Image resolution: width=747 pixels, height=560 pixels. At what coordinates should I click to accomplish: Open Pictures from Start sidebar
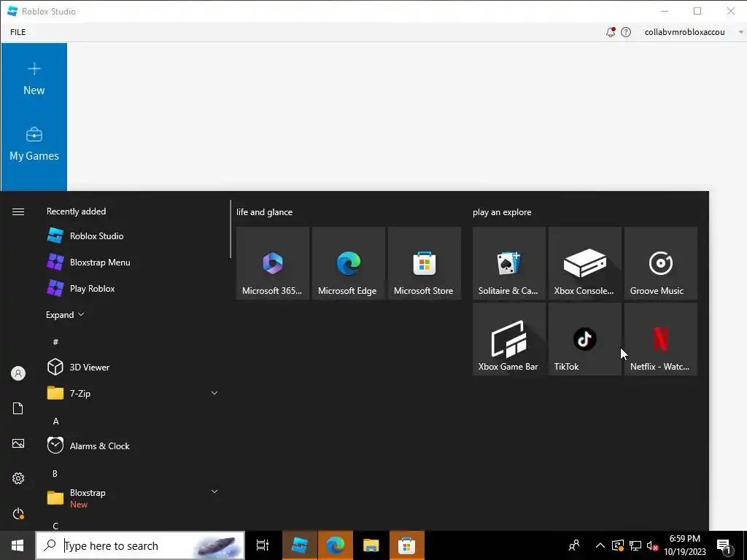(18, 443)
